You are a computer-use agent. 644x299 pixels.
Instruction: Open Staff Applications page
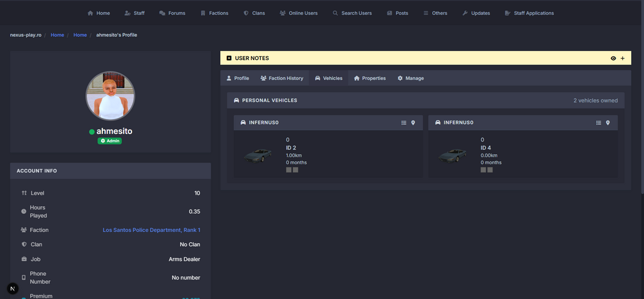coord(529,13)
